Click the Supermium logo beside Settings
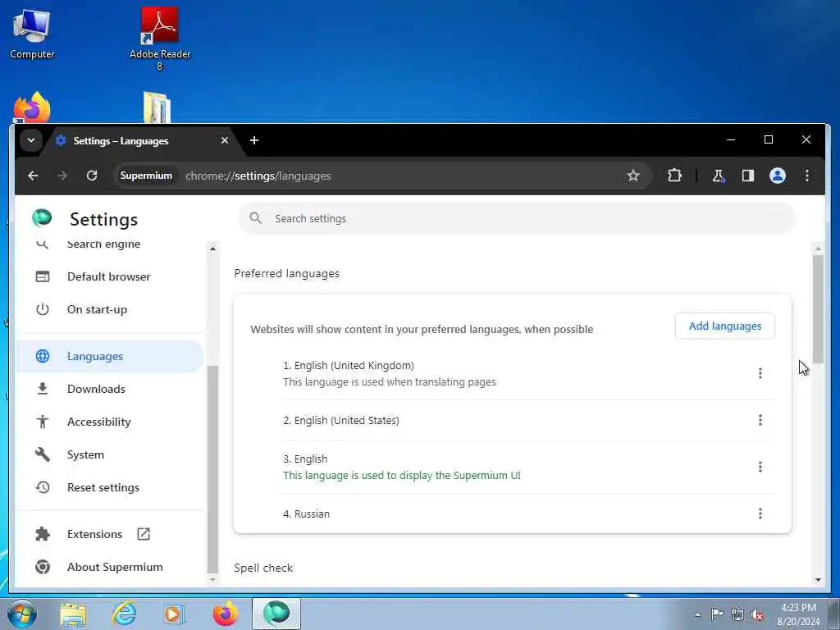The height and width of the screenshot is (630, 840). (x=42, y=218)
